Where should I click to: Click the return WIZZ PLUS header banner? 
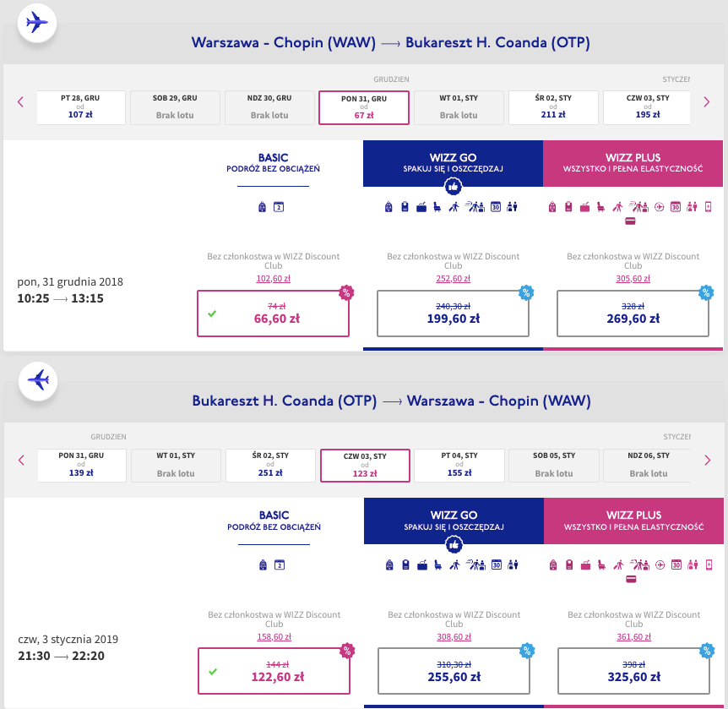[633, 521]
